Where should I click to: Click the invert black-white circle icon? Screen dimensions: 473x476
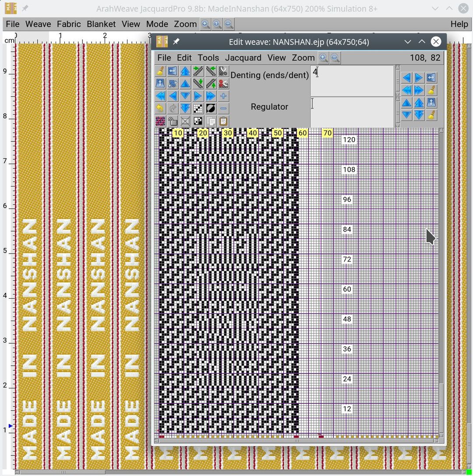click(x=211, y=108)
